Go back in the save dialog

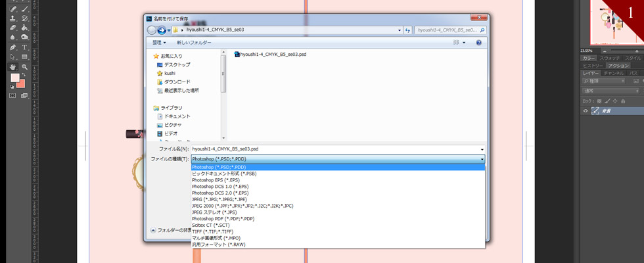(x=152, y=30)
